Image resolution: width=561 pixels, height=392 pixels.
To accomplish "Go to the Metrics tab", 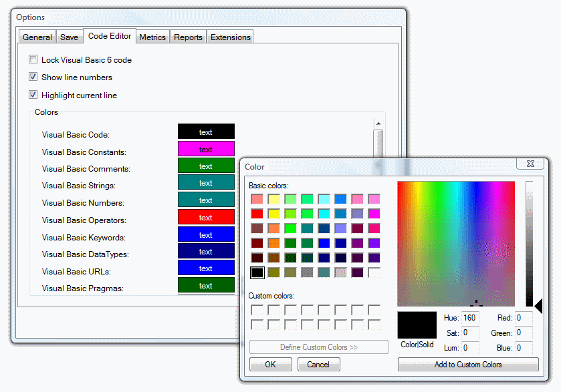I will pos(152,37).
